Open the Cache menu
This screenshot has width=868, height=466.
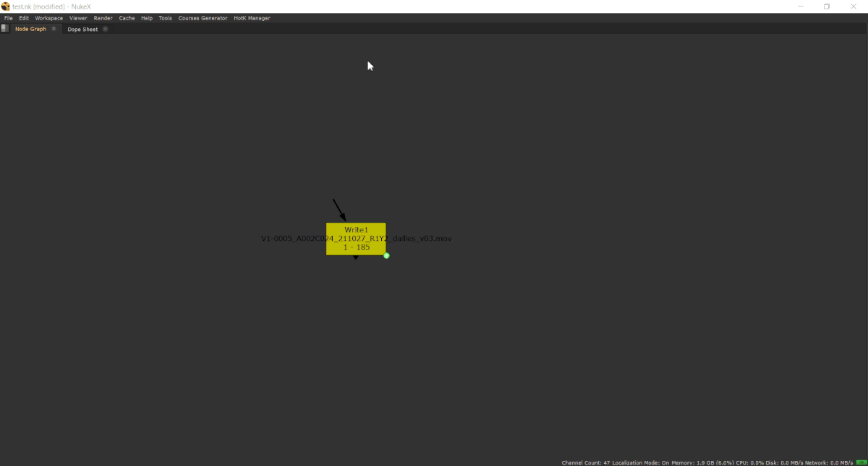click(127, 17)
